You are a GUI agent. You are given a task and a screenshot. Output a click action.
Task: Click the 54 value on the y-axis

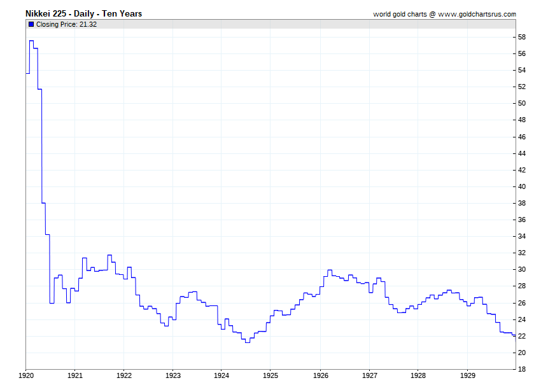[x=522, y=70]
